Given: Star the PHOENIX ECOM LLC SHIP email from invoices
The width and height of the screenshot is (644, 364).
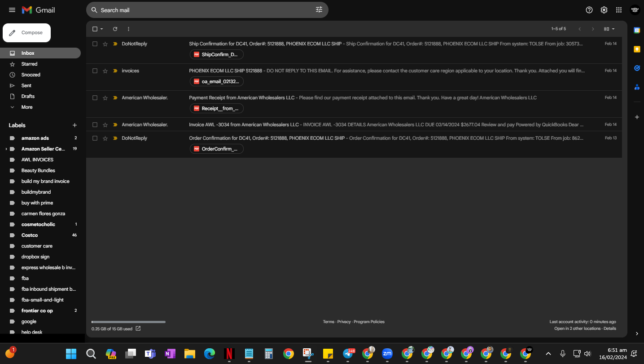Looking at the screenshot, I should [105, 71].
